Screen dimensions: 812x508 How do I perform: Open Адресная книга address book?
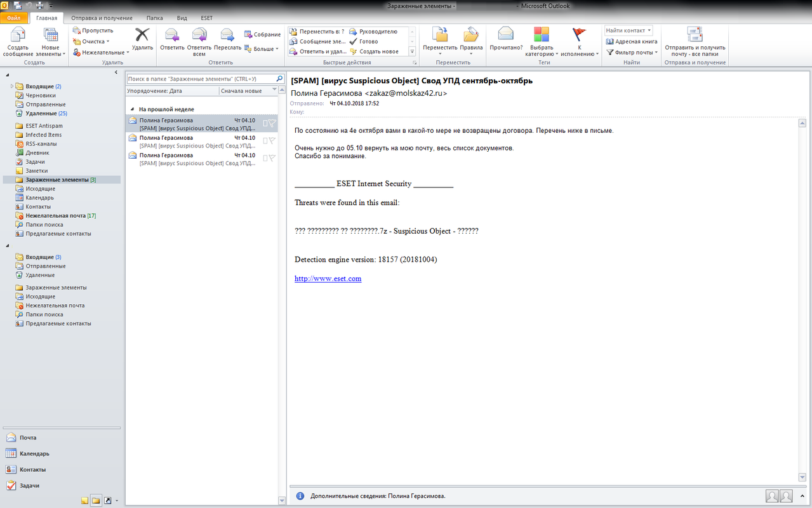[632, 41]
